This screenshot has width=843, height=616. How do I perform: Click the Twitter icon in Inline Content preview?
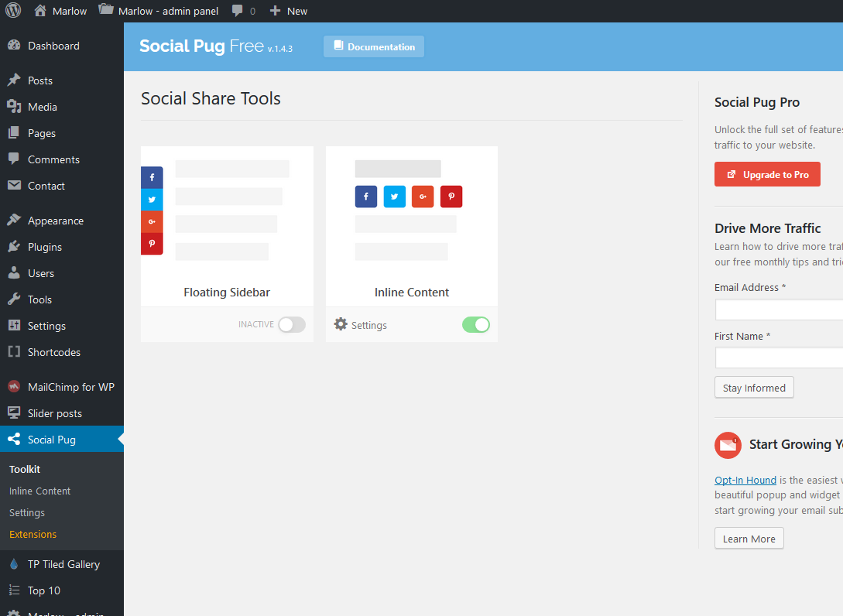[x=394, y=197]
